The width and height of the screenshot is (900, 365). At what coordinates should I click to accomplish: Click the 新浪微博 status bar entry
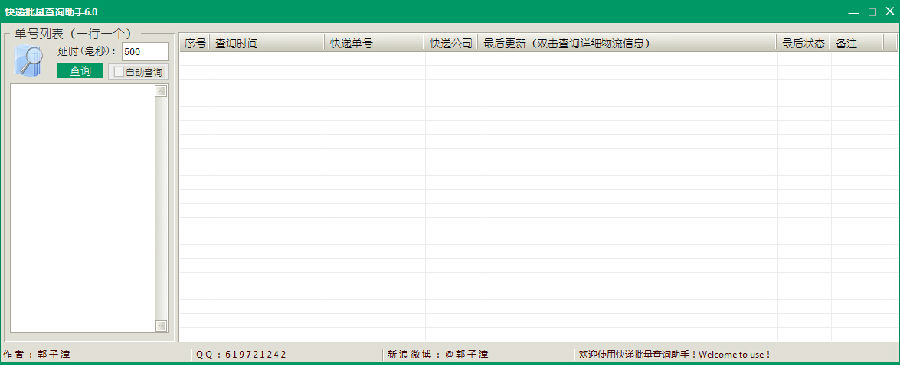click(437, 354)
